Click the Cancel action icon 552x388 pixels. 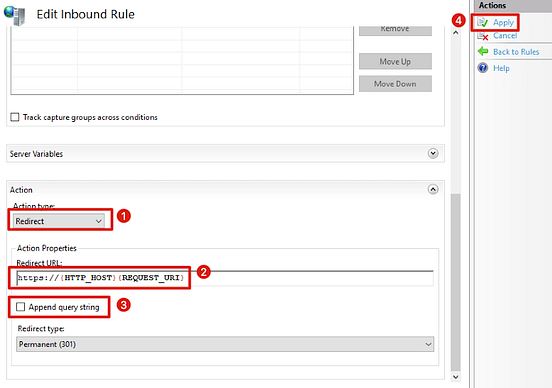point(483,36)
